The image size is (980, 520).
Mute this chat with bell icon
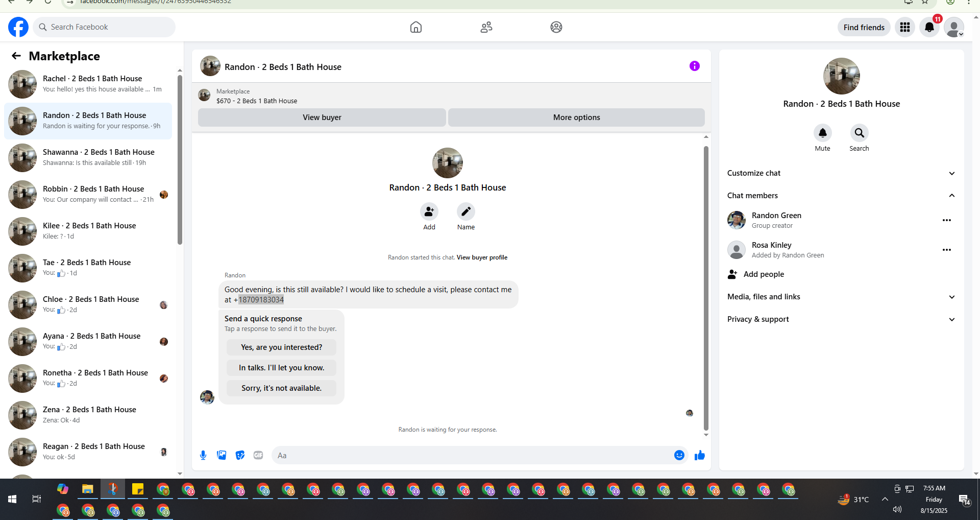(x=823, y=133)
